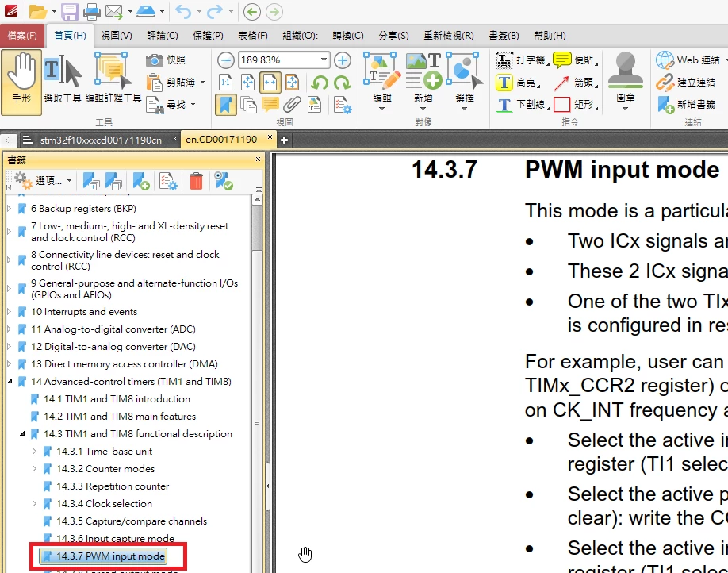This screenshot has width=728, height=573.
Task: Click Create Link (建立連結)
Action: click(x=686, y=83)
